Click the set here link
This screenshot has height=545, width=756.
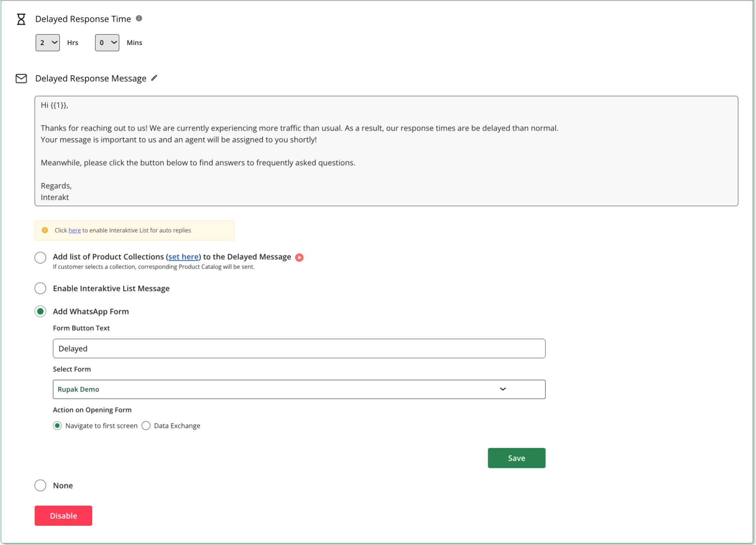[x=183, y=257]
